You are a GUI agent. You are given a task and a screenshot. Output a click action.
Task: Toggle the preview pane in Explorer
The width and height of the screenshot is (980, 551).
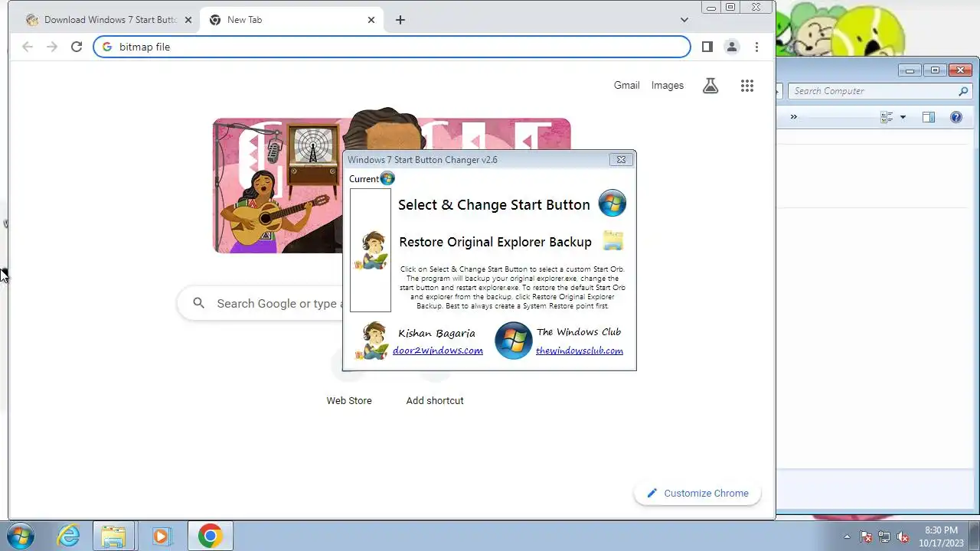pos(929,117)
